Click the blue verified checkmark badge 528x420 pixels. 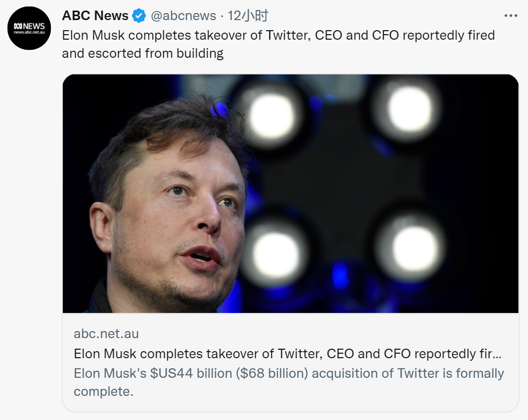pyautogui.click(x=139, y=16)
